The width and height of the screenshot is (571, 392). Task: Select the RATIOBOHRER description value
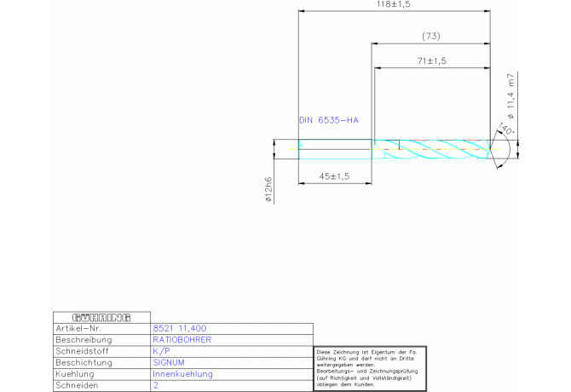(x=182, y=339)
